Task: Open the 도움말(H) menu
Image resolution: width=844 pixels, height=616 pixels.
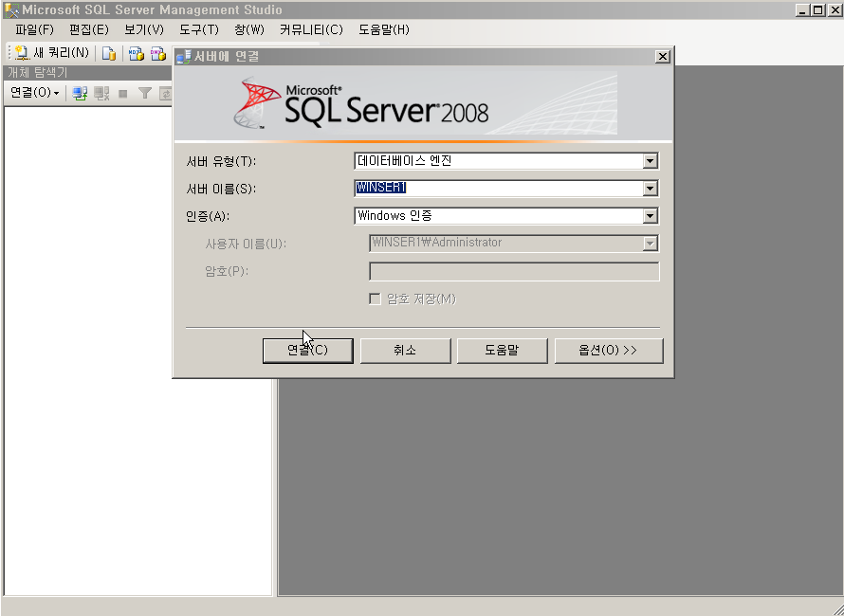Action: (384, 29)
